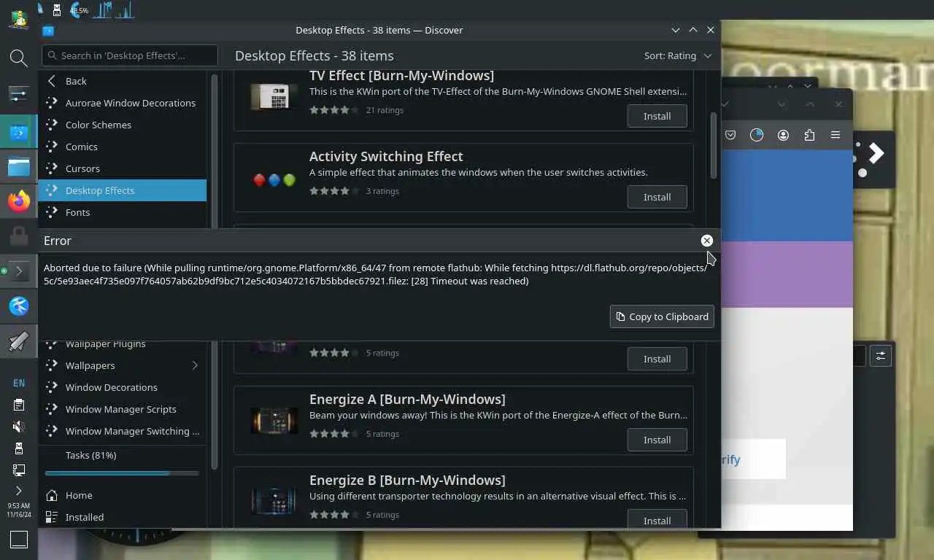Go Back in the category list
Screen dimensions: 934x560
pos(122,81)
